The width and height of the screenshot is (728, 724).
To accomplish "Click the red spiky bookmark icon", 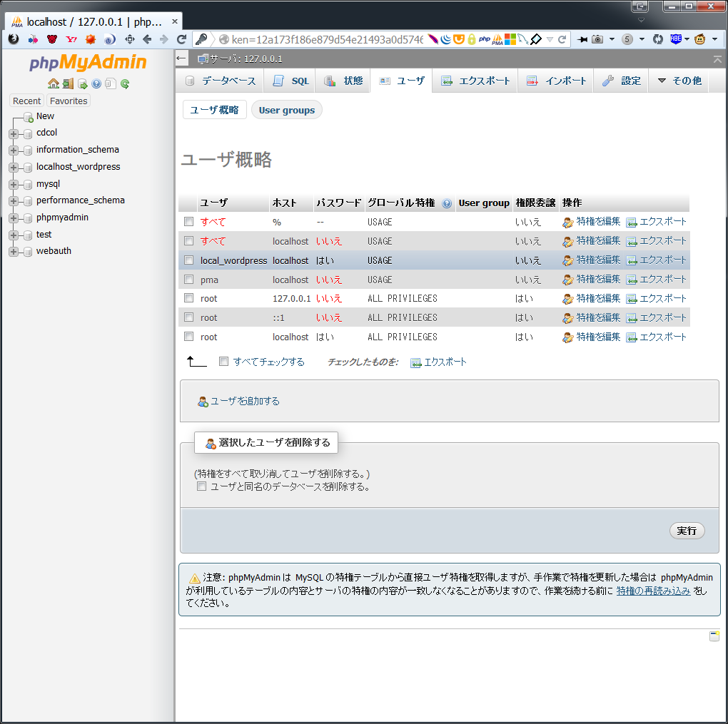I will [91, 39].
